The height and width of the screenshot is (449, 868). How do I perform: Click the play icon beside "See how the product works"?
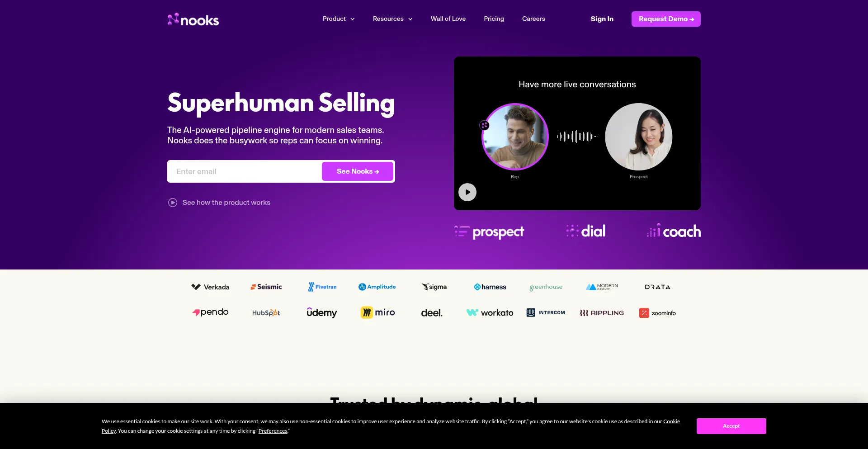(x=173, y=203)
